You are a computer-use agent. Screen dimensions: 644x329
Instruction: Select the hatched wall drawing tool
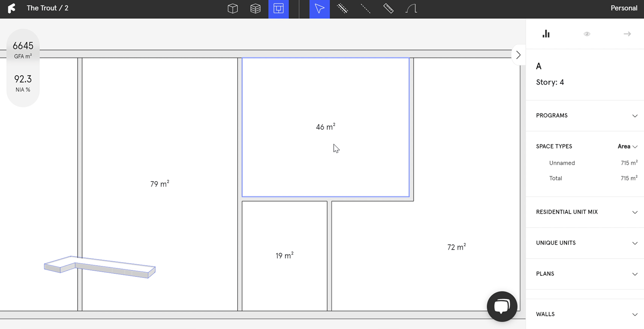coord(342,9)
